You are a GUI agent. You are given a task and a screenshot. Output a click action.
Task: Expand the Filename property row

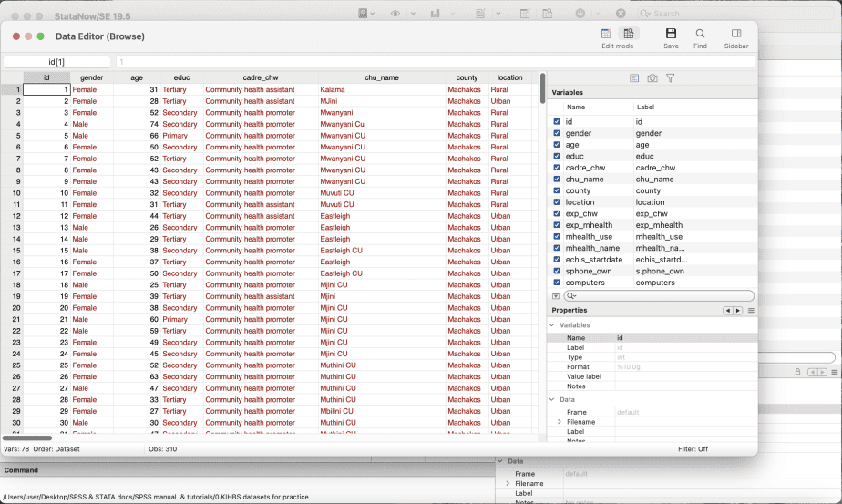click(560, 422)
